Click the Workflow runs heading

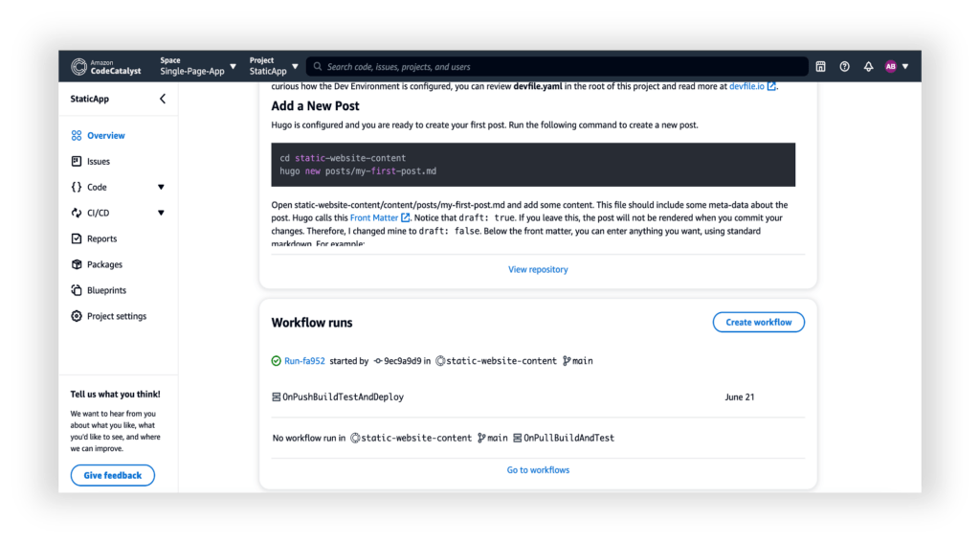[311, 323]
